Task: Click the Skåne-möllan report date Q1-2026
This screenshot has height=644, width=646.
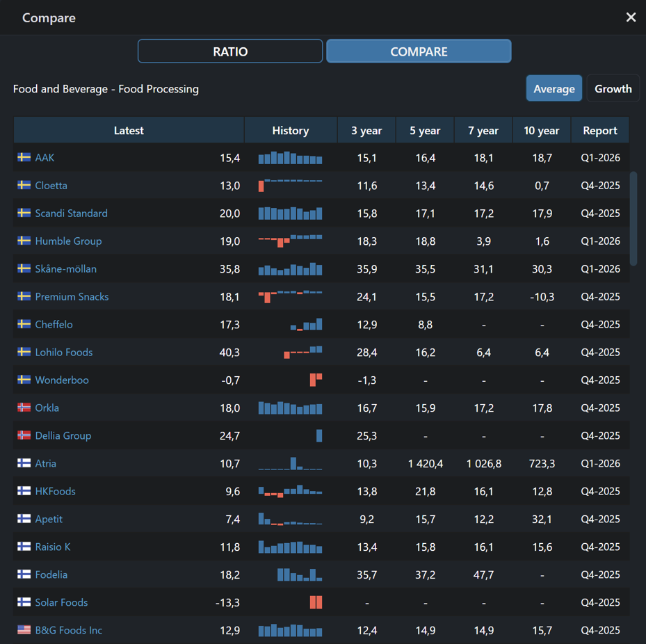Action: point(600,268)
